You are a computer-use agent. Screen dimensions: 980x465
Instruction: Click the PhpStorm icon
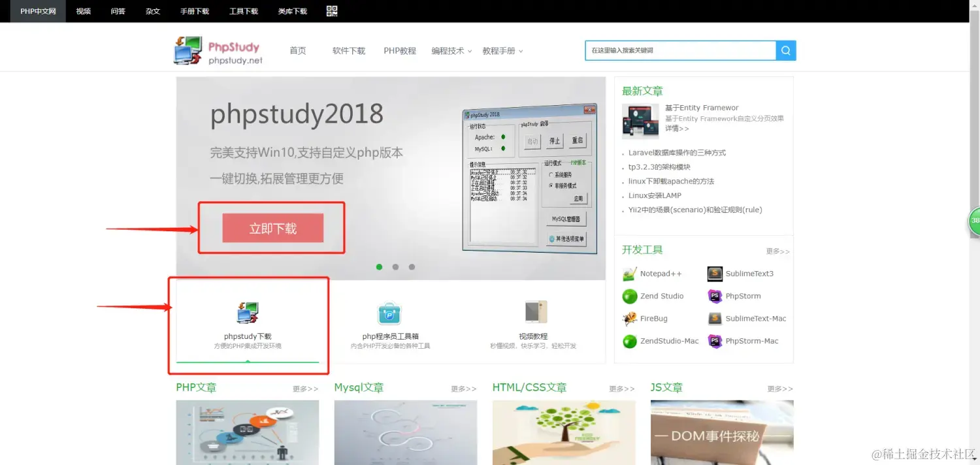coord(715,296)
